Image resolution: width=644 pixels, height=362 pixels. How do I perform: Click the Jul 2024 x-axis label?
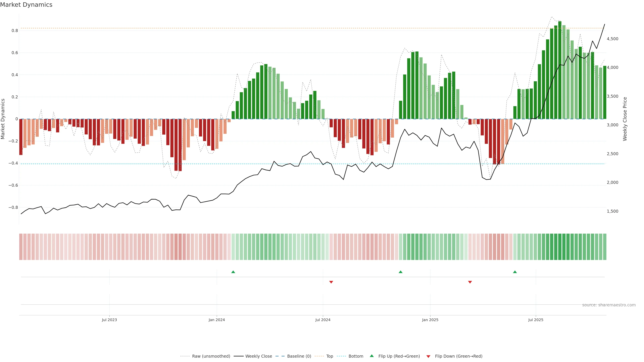323,320
